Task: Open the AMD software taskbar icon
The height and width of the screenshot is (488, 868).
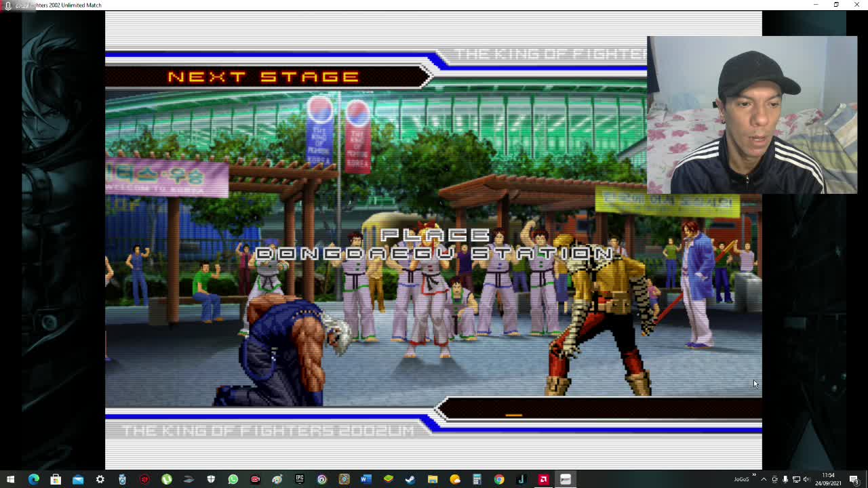Action: coord(543,479)
